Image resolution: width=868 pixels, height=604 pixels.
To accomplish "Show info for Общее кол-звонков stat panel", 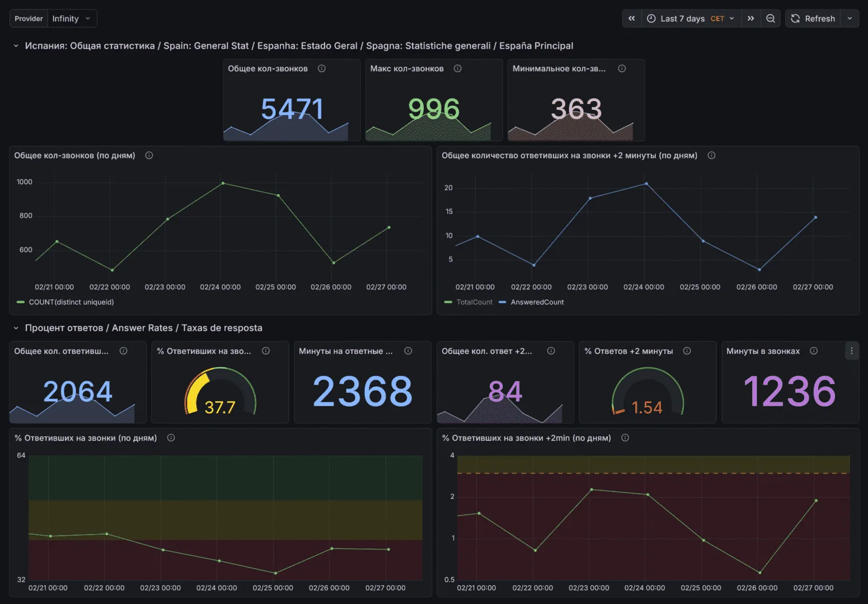I will [x=322, y=68].
